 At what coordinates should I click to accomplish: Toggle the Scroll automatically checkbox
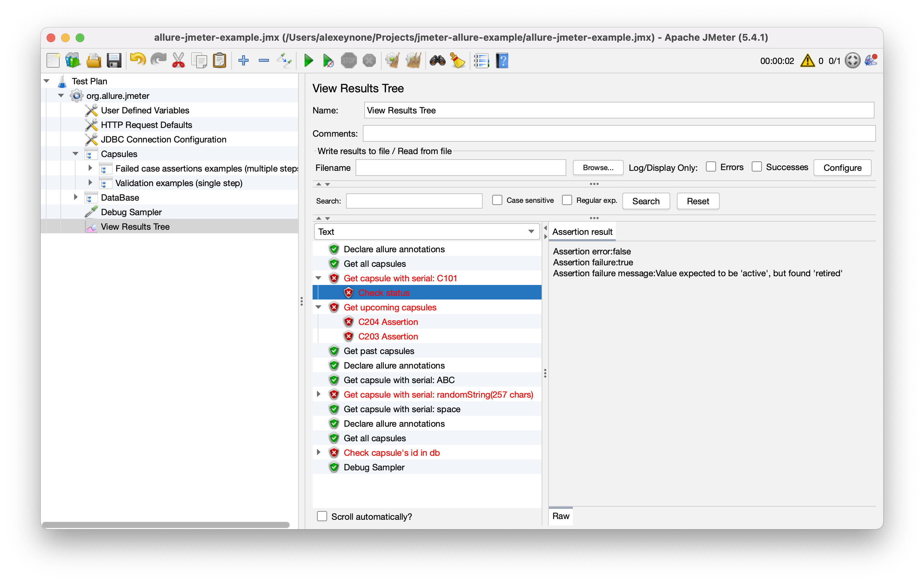coord(322,516)
